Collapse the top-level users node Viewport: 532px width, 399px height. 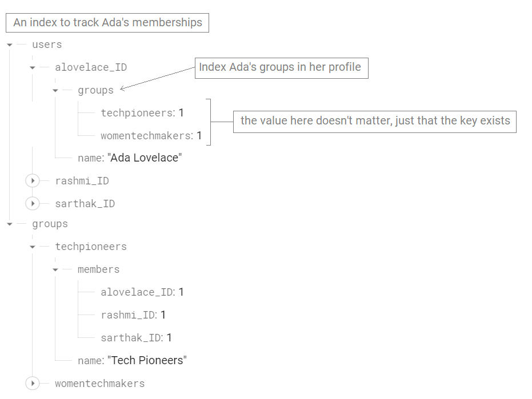pos(10,45)
